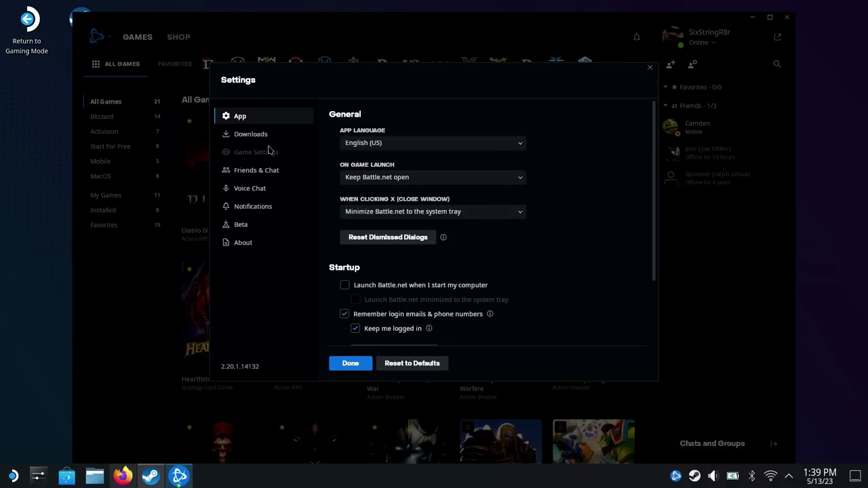Click the Add Friend icon

[x=671, y=64]
